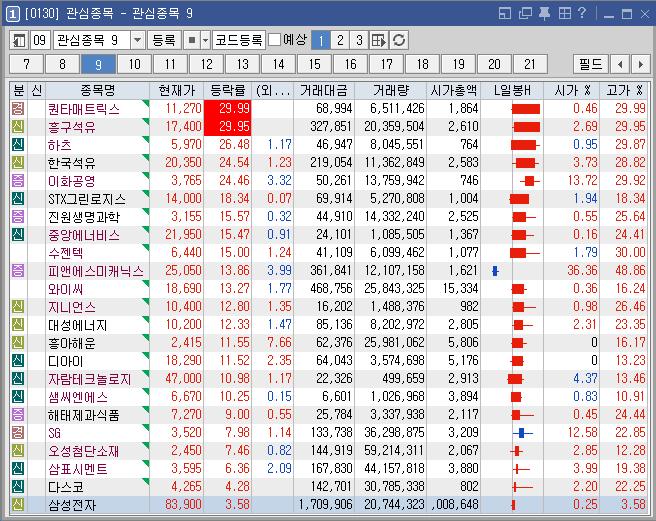The height and width of the screenshot is (521, 656).
Task: Select the 한국석유 stock name
Action: 72,163
